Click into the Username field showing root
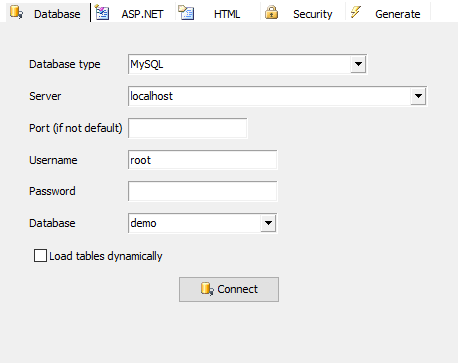The image size is (458, 363). point(203,160)
